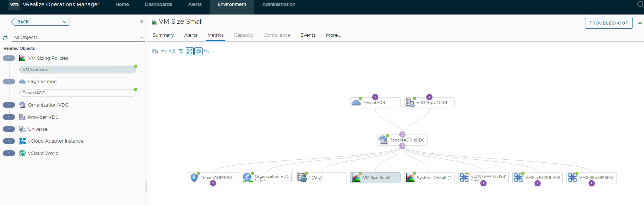Image resolution: width=644 pixels, height=205 pixels.
Task: Toggle the badge count next to Organization VDC
Action: pos(9,105)
